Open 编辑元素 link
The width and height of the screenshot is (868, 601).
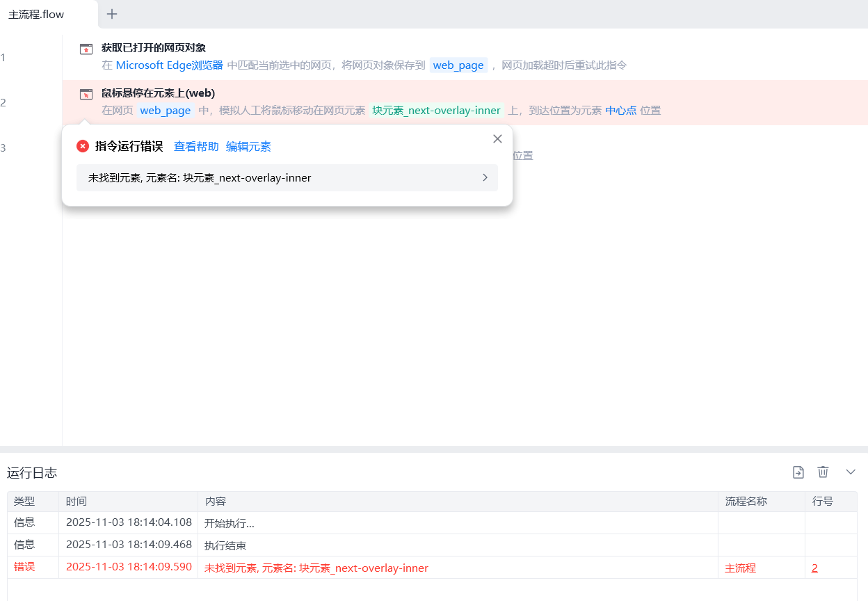tap(248, 146)
